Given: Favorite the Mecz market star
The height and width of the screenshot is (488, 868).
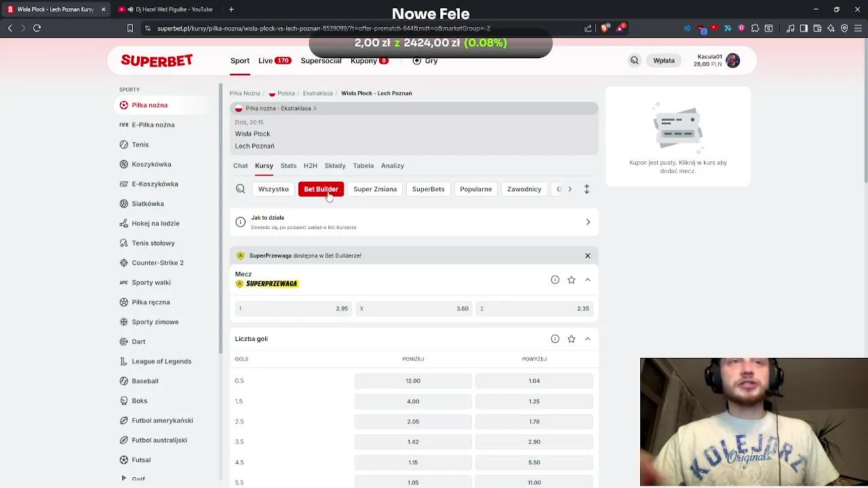Looking at the screenshot, I should click(x=571, y=279).
